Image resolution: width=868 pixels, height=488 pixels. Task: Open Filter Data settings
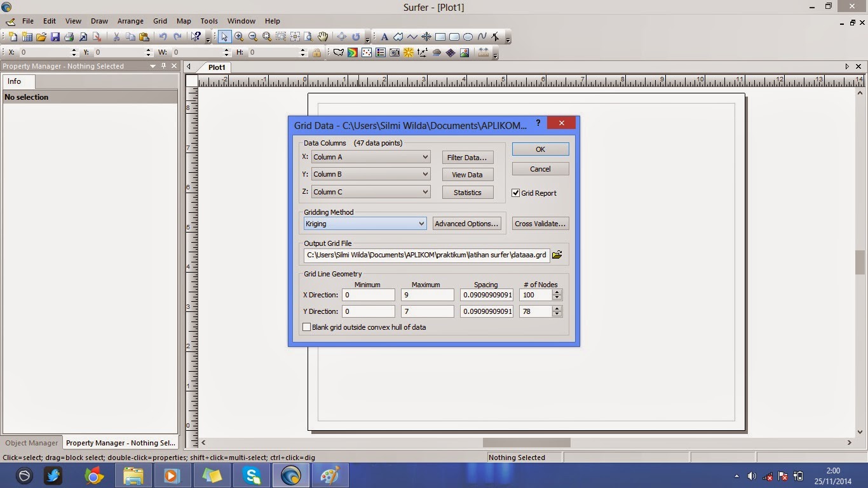[468, 158]
